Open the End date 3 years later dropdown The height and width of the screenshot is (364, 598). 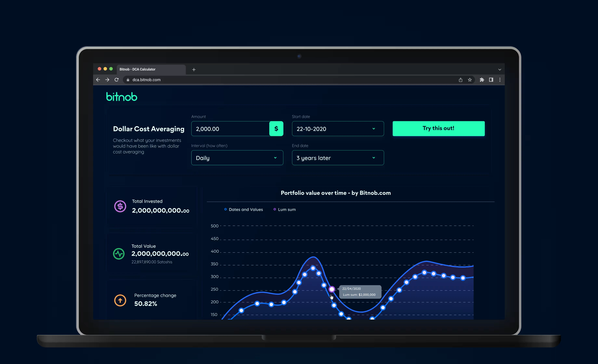338,158
